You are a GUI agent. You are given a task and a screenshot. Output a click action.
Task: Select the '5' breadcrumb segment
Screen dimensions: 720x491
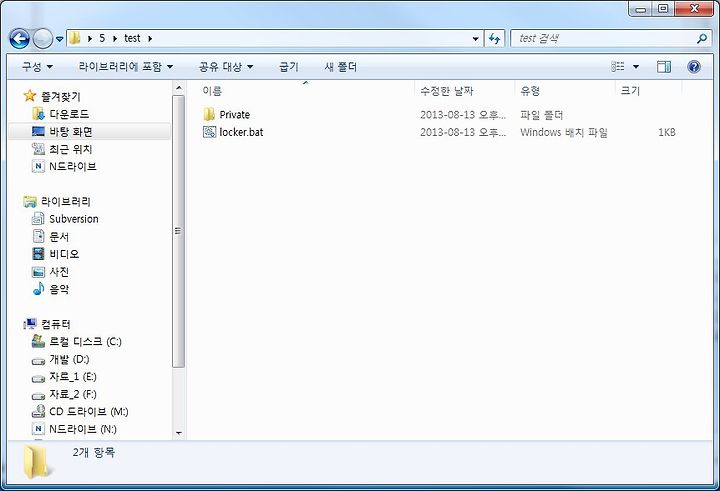pyautogui.click(x=102, y=38)
